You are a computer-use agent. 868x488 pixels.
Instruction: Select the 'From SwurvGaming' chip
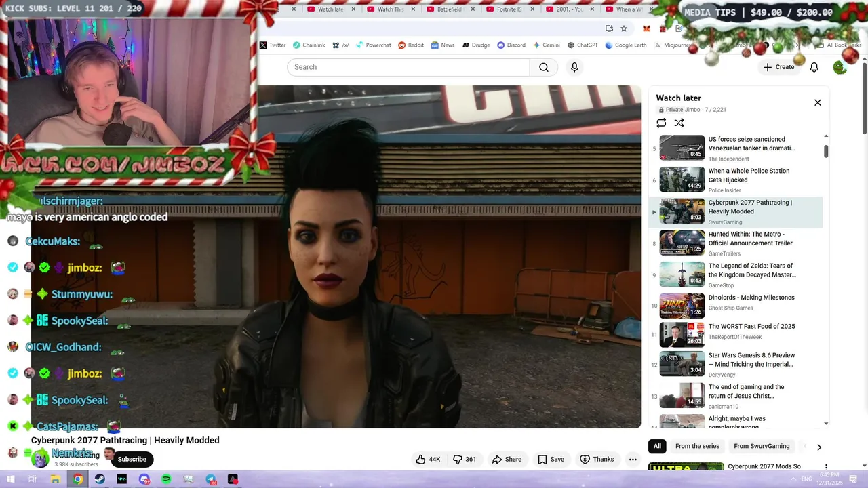pyautogui.click(x=762, y=446)
